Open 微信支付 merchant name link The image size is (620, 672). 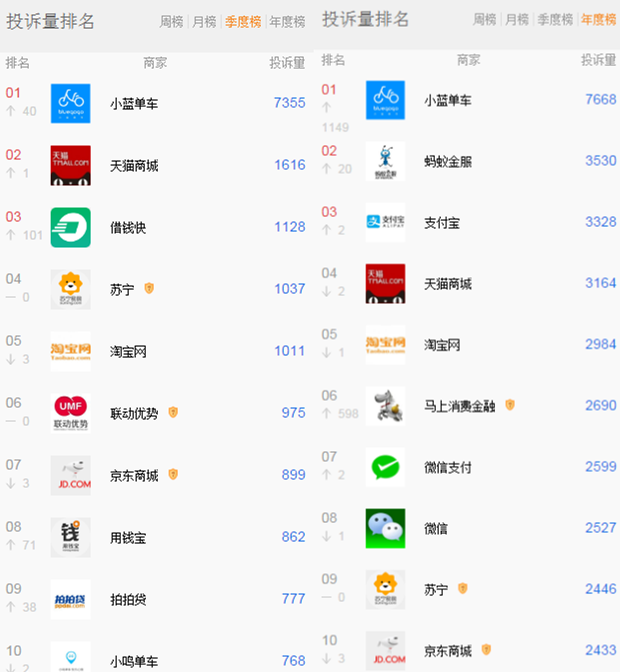(448, 468)
